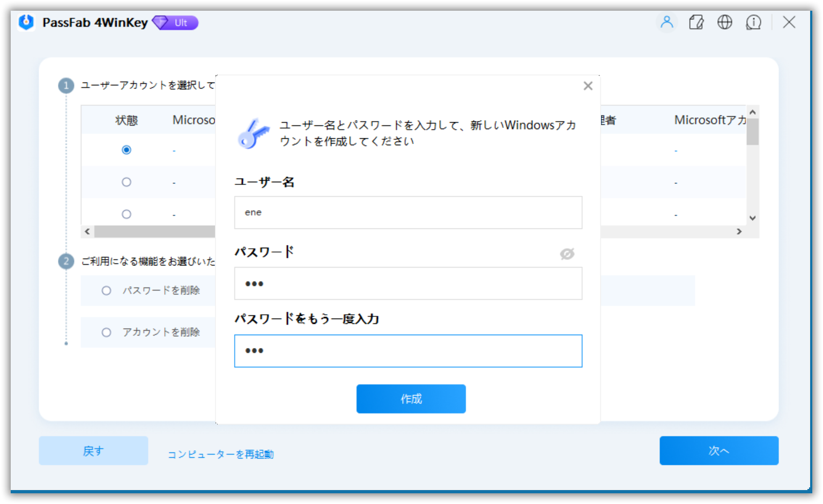Focus the パスワード password field
The image size is (823, 504).
(x=408, y=283)
